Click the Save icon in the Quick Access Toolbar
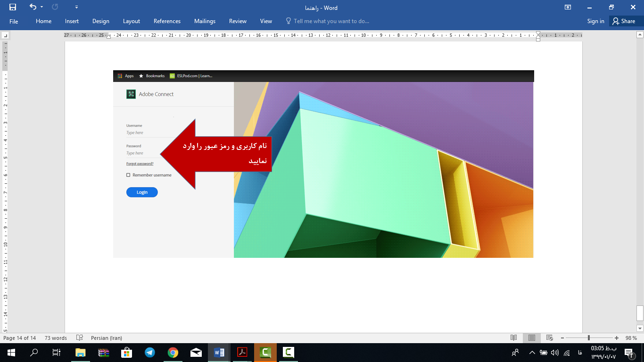This screenshot has width=644, height=362. (13, 7)
